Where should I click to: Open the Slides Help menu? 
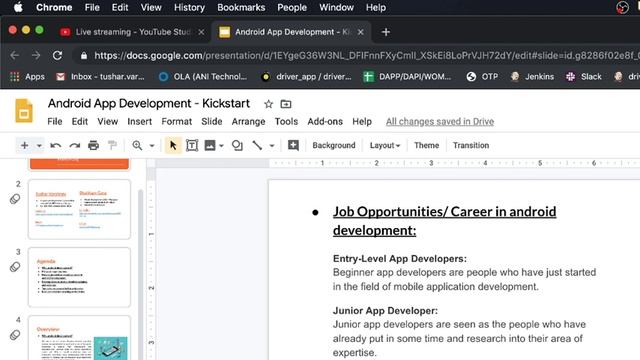pyautogui.click(x=362, y=122)
